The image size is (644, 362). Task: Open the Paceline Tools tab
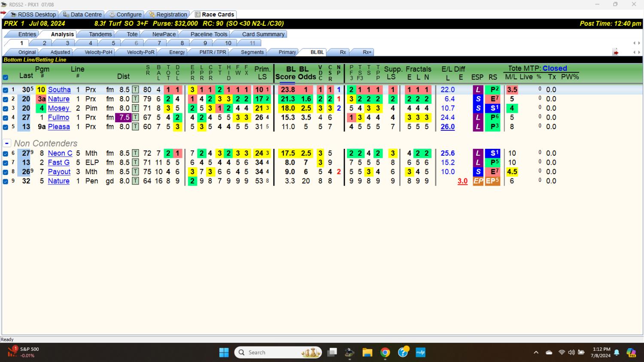pos(209,34)
